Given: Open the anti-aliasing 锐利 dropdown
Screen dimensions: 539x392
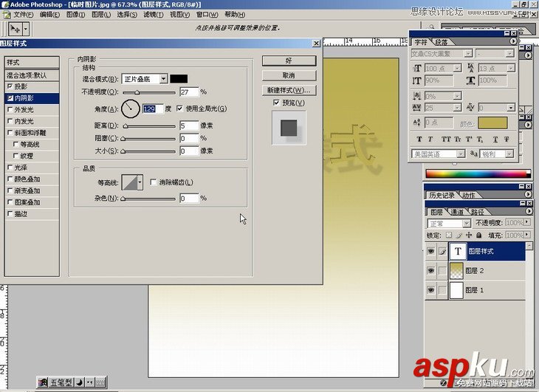Looking at the screenshot, I should tap(509, 154).
